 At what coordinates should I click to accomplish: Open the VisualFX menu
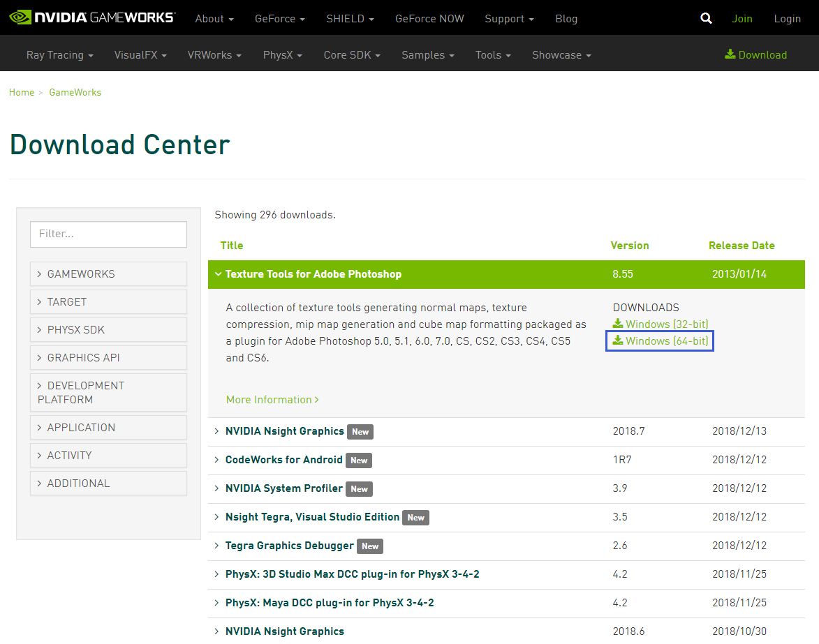click(x=140, y=55)
